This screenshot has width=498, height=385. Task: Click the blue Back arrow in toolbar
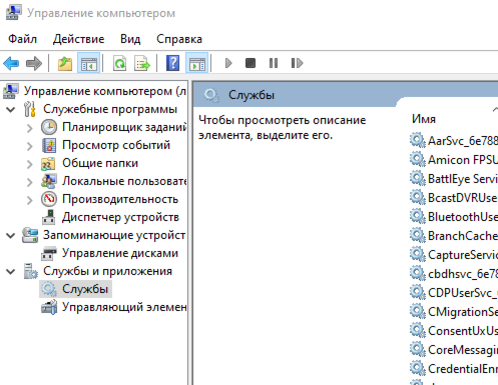11,63
